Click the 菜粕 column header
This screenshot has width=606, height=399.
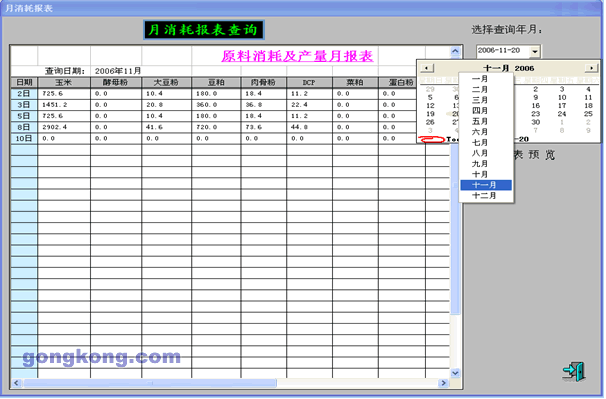click(355, 83)
